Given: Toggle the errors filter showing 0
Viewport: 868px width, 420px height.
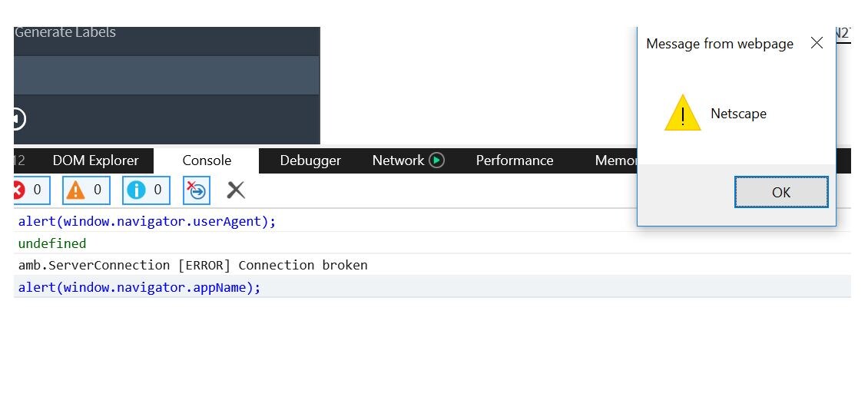Looking at the screenshot, I should (x=31, y=190).
